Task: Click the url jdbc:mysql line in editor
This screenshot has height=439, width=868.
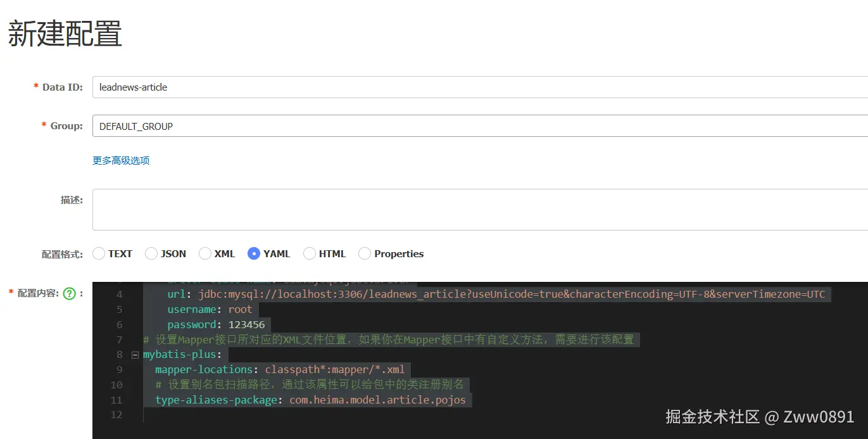Action: 496,295
